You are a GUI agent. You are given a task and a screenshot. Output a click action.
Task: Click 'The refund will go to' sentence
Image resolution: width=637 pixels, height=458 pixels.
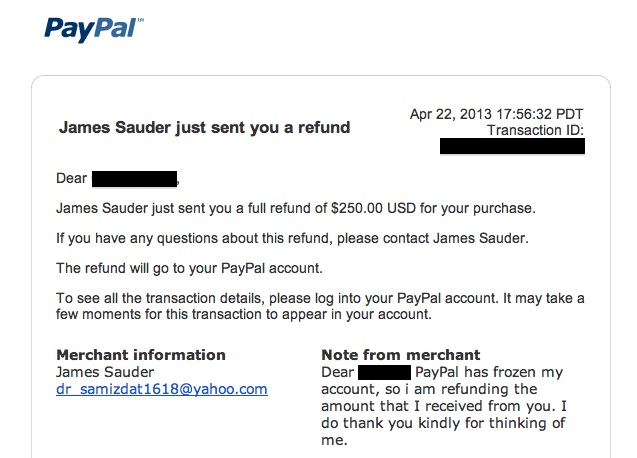pyautogui.click(x=189, y=268)
